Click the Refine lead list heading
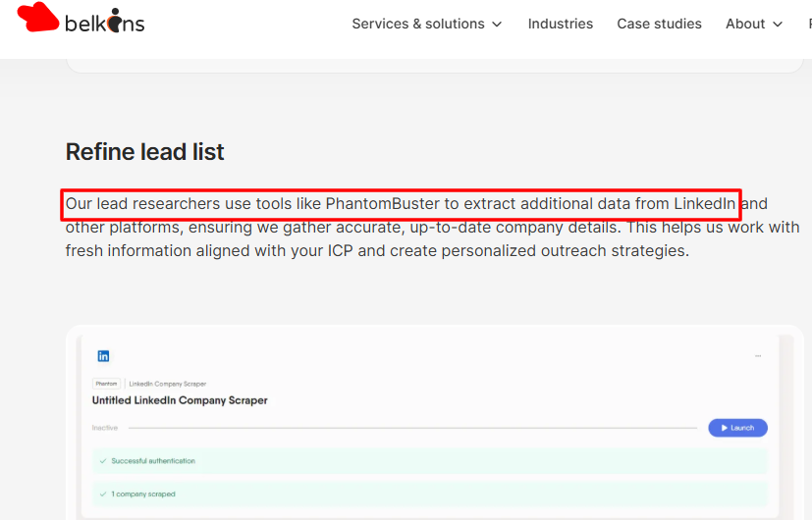Viewport: 812px width, 520px height. pos(145,152)
